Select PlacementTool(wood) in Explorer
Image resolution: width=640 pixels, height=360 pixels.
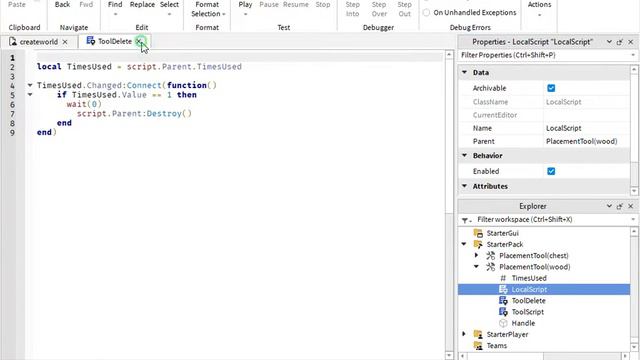tap(535, 267)
